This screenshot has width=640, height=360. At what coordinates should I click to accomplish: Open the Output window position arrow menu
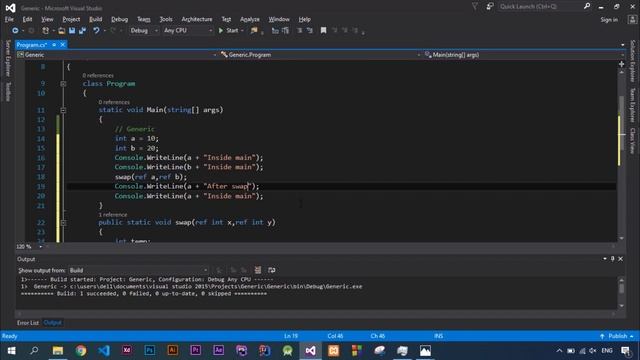[x=604, y=259]
